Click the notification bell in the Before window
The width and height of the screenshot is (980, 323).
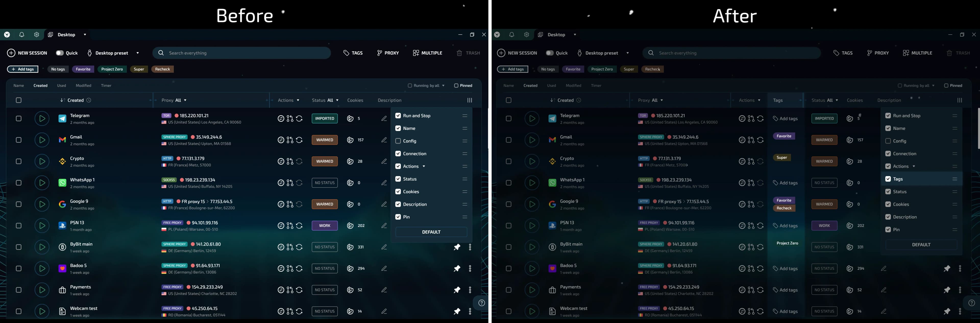coord(22,35)
